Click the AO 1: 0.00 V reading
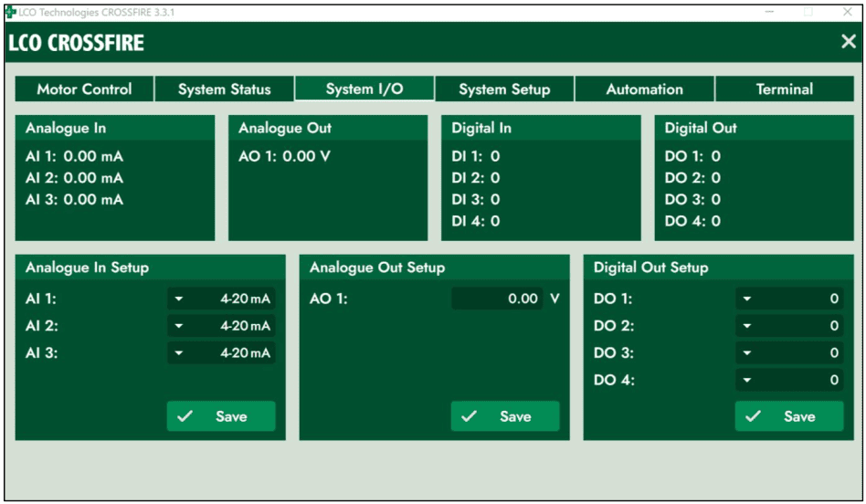Viewport: 866px width, 504px height. [x=284, y=156]
